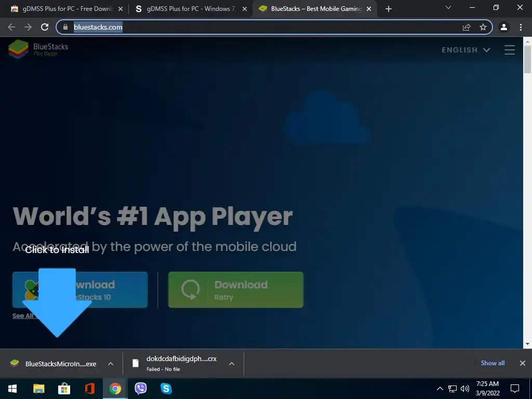
Task: Open the tab search chevron
Action: [448, 7]
